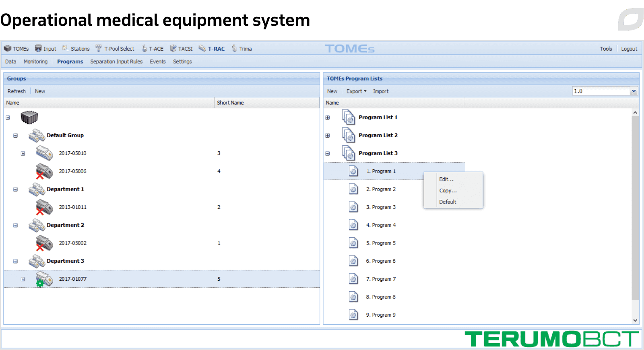Viewport: 644px width, 350px height.
Task: Click the Program 4 file icon
Action: [353, 225]
